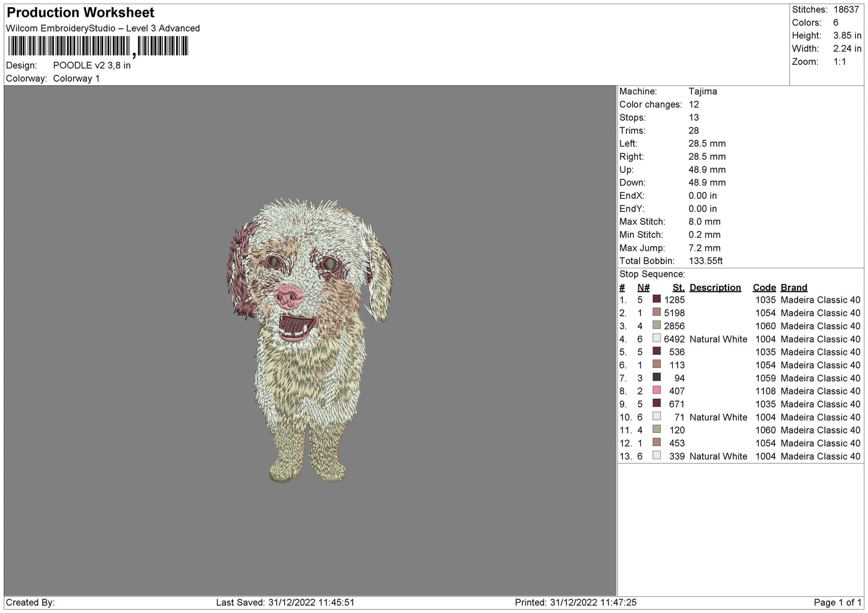Screen dimensions: 868x613
Task: Click stitch count '453' in row 12
Action: (x=677, y=443)
